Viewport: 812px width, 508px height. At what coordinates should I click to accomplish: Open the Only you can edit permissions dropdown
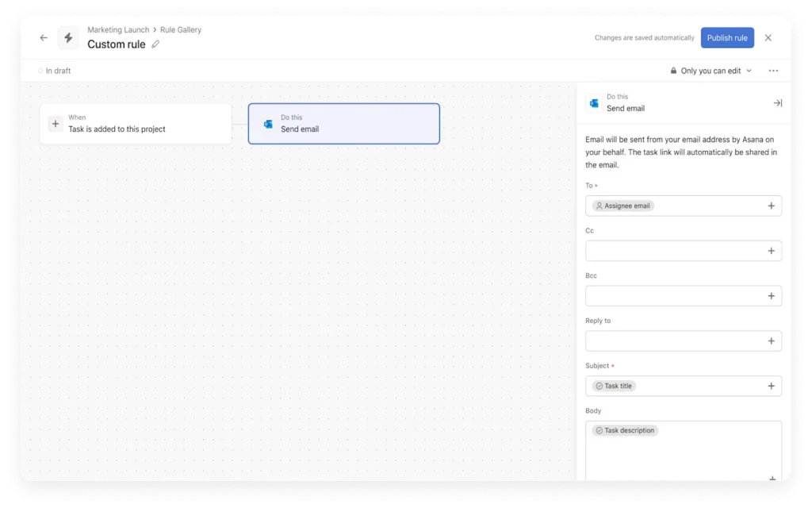[710, 70]
